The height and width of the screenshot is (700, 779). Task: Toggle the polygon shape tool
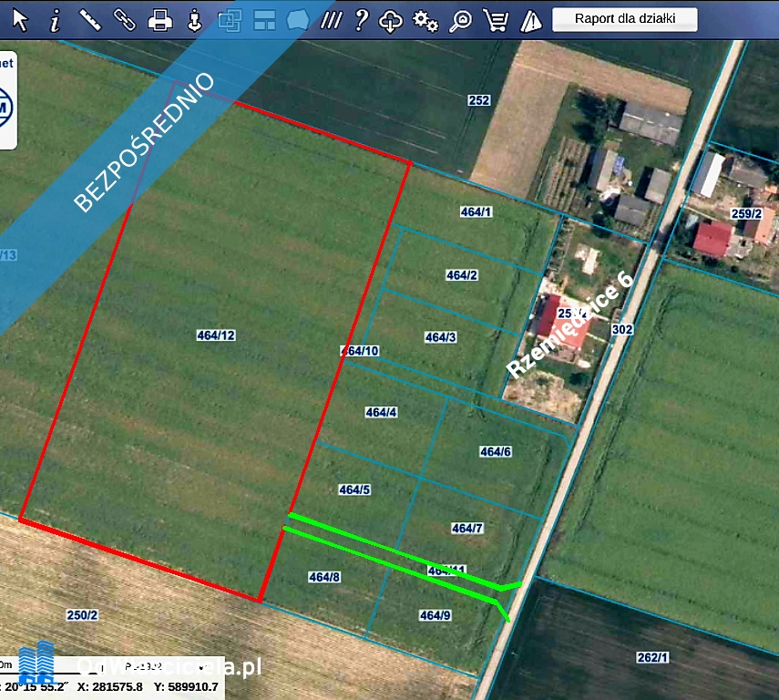[297, 19]
